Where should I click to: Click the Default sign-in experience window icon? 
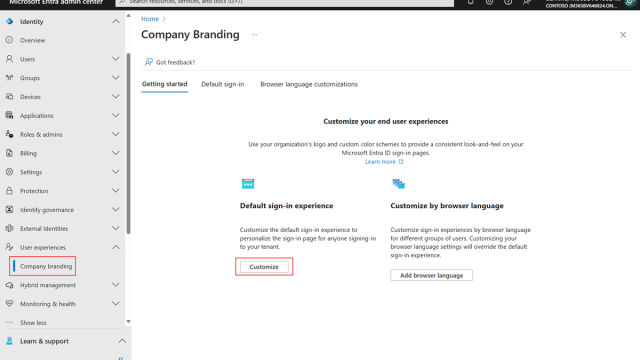coord(248,184)
